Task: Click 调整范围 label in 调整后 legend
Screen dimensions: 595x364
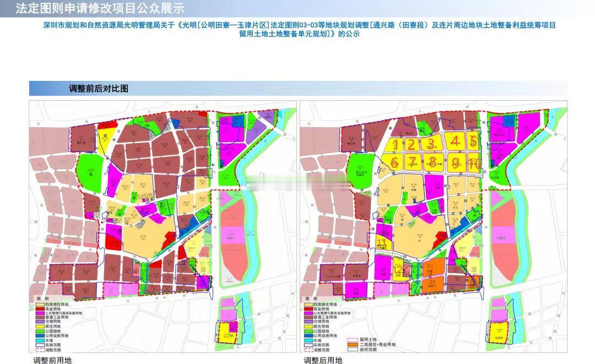Action: (x=321, y=350)
